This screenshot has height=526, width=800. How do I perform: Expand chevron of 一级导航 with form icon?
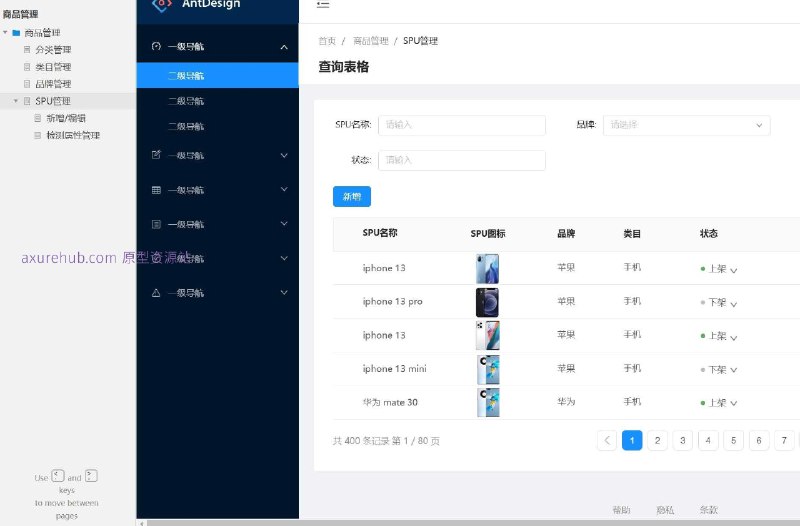[284, 155]
